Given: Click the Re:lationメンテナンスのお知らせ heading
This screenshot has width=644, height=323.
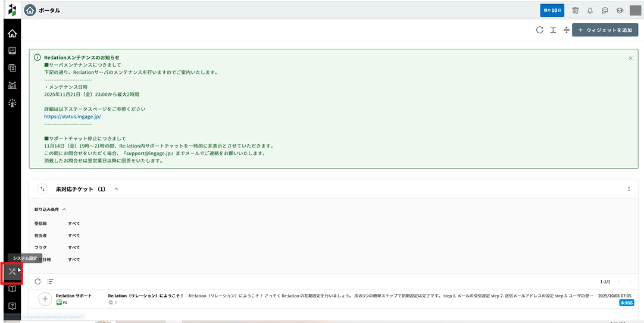Looking at the screenshot, I should coord(82,58).
